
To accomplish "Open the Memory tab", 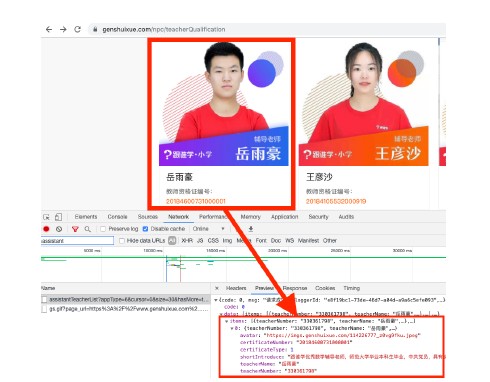I will click(x=250, y=217).
